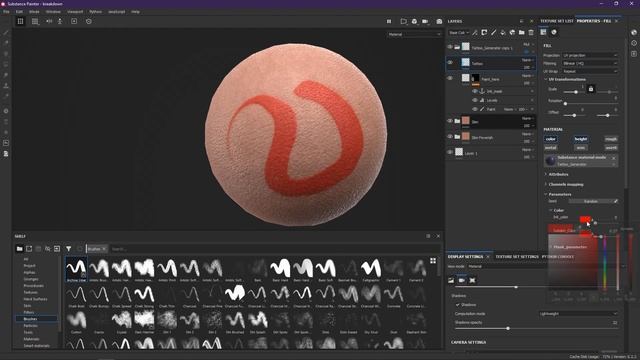Toggle the eye on the Ink_mask effect
Image resolution: width=640 pixels, height=360 pixels.
coord(475,91)
